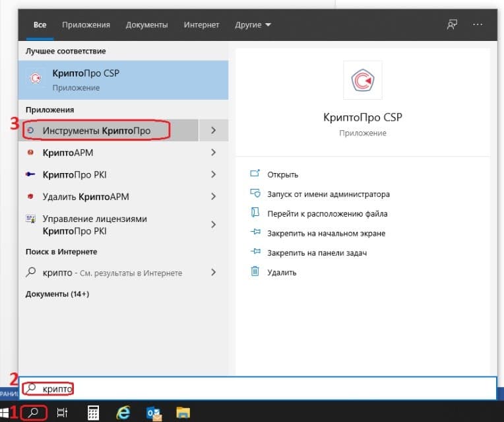504x422 pixels.
Task: Select the КриптоПро PKI result text
Action: click(75, 174)
